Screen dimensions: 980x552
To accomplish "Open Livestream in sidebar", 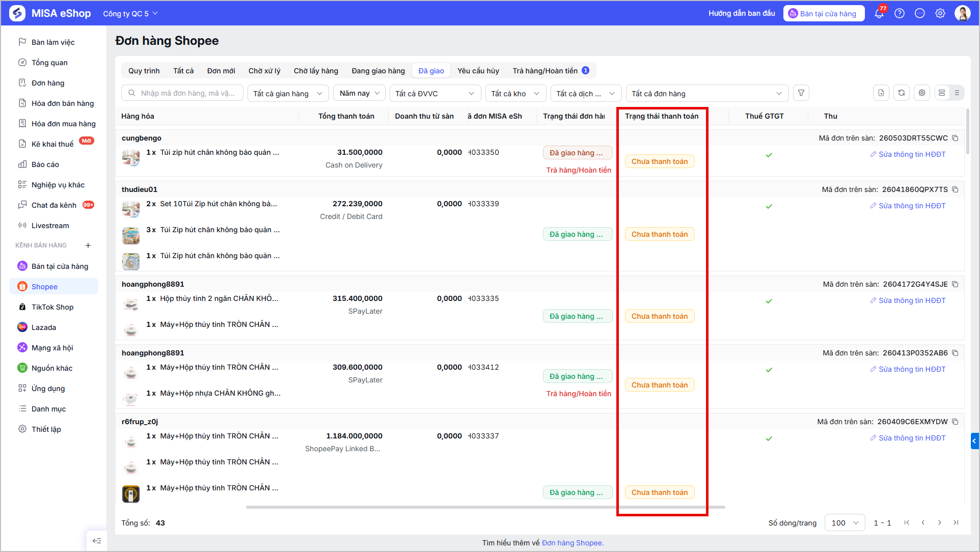I will (x=54, y=226).
